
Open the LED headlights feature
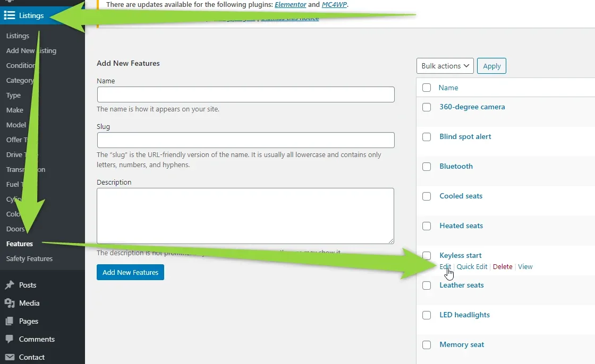[x=464, y=315]
